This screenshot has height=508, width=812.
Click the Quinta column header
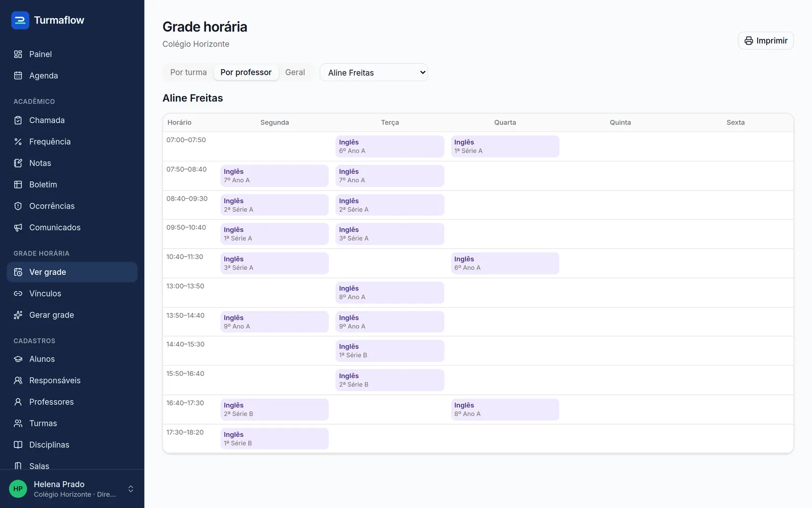[620, 122]
